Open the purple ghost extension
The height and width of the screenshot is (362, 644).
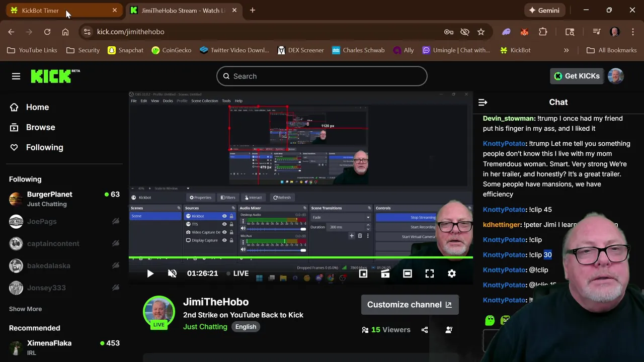[506, 32]
